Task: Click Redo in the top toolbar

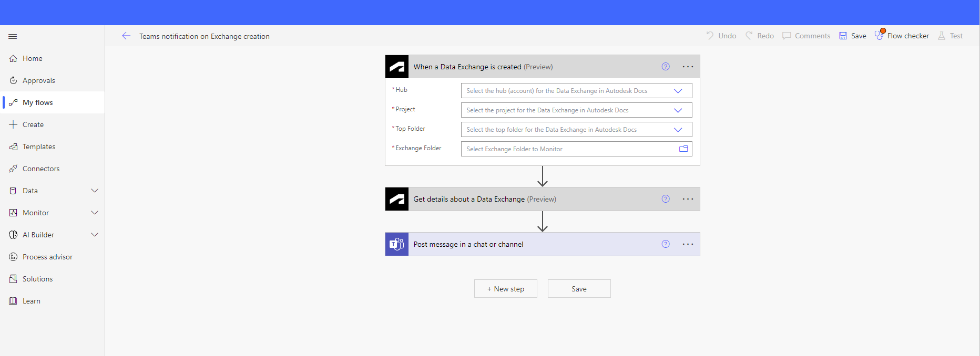Action: [x=760, y=36]
